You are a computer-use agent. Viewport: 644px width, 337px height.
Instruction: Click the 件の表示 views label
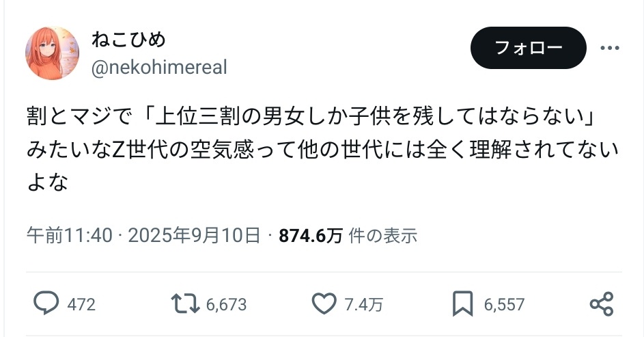(x=383, y=235)
